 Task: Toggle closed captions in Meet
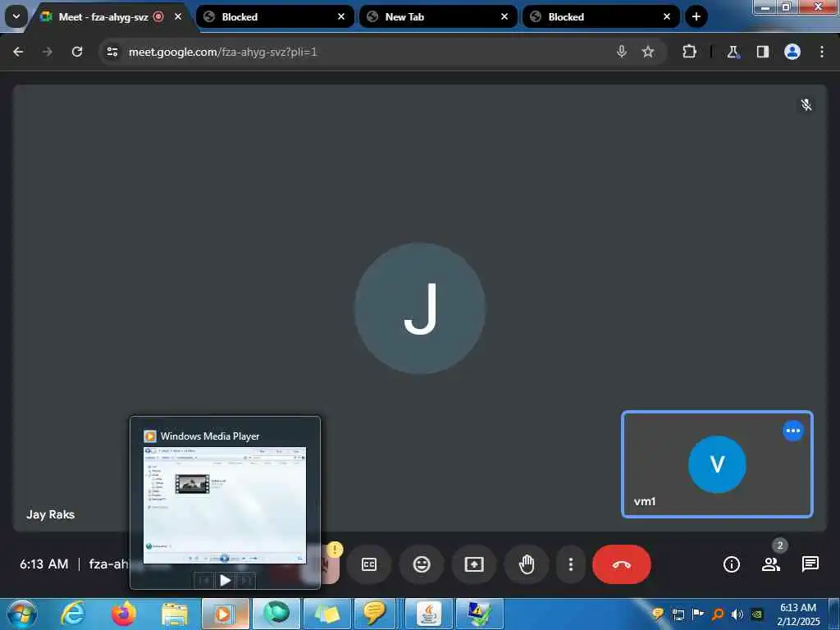point(369,564)
